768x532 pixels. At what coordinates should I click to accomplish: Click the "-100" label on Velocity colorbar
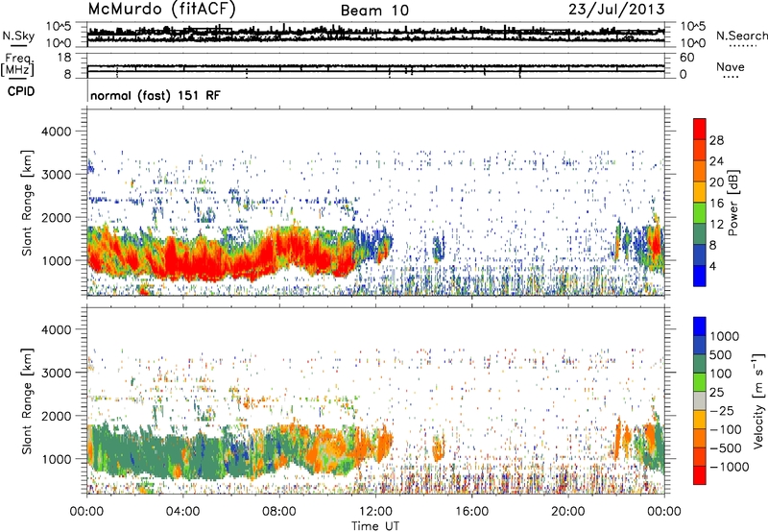(726, 429)
